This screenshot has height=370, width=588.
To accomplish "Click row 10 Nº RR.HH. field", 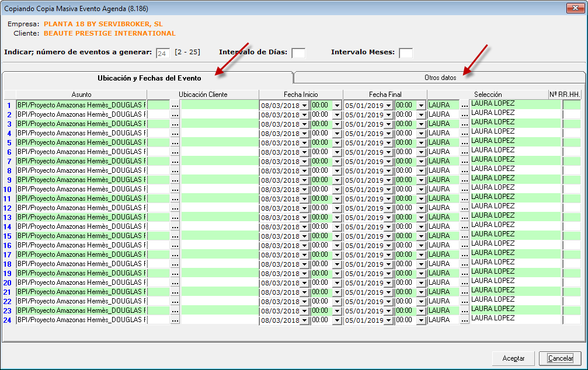I will pyautogui.click(x=572, y=189).
